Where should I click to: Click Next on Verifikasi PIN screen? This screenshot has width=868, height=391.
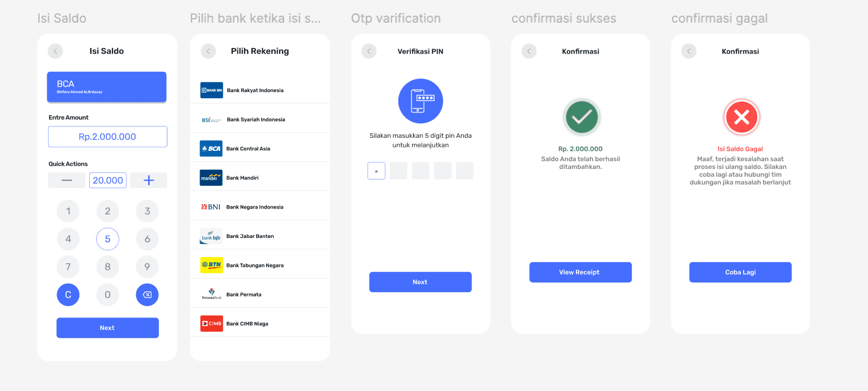[x=420, y=282]
